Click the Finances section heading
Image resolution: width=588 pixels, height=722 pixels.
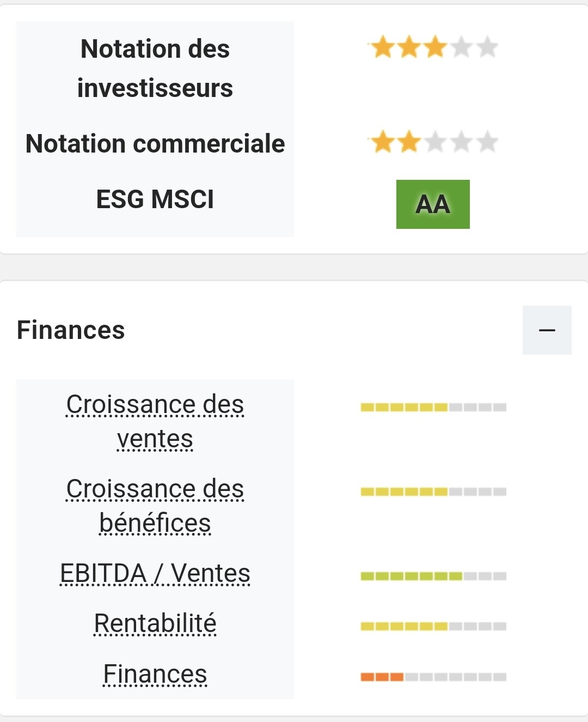(71, 330)
